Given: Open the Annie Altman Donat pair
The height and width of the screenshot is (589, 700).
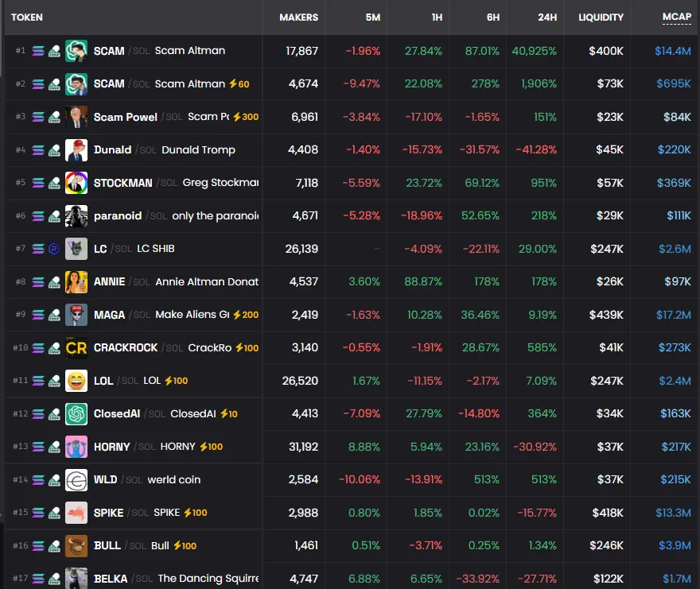Looking at the screenshot, I should 207,281.
